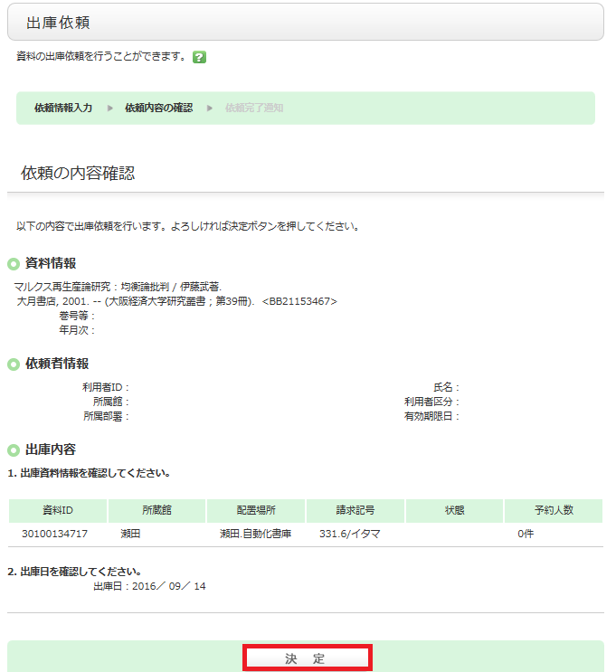Click the green help question mark icon
616x672 pixels.
click(x=199, y=57)
